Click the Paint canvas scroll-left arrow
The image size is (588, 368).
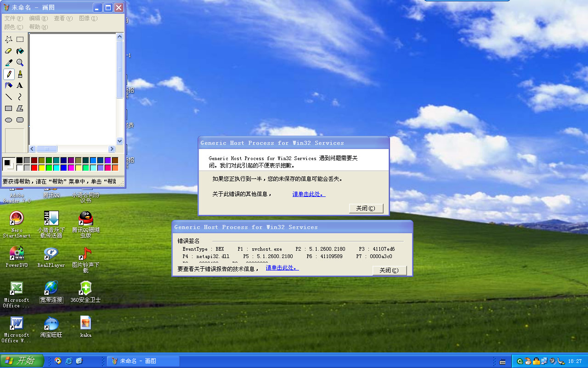[32, 149]
